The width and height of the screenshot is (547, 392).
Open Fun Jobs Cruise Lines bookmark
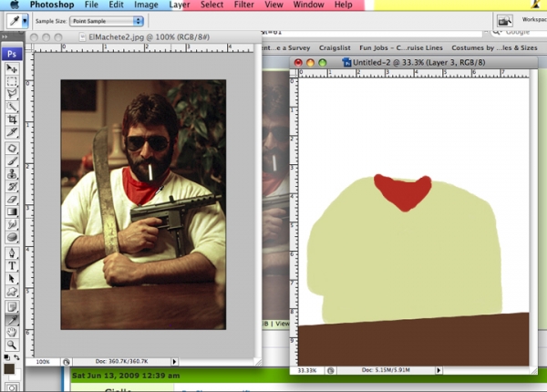[401, 47]
